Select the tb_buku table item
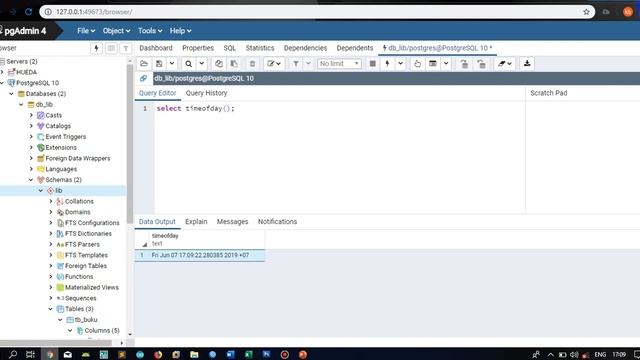This screenshot has height=360, width=640. click(x=86, y=320)
